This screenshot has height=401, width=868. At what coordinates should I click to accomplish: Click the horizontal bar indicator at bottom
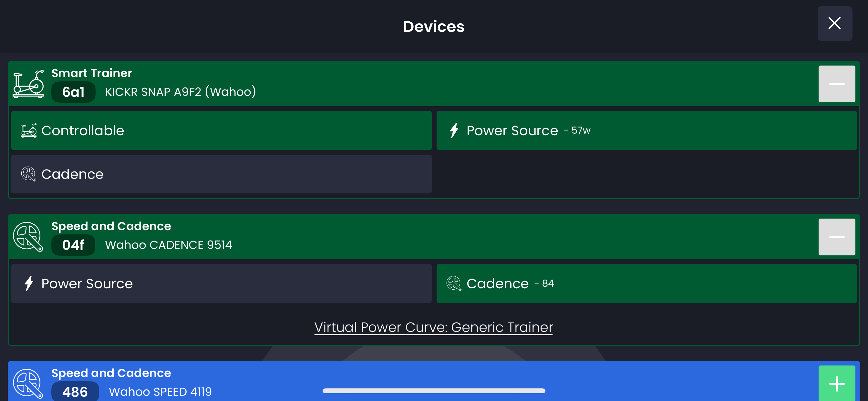point(433,391)
